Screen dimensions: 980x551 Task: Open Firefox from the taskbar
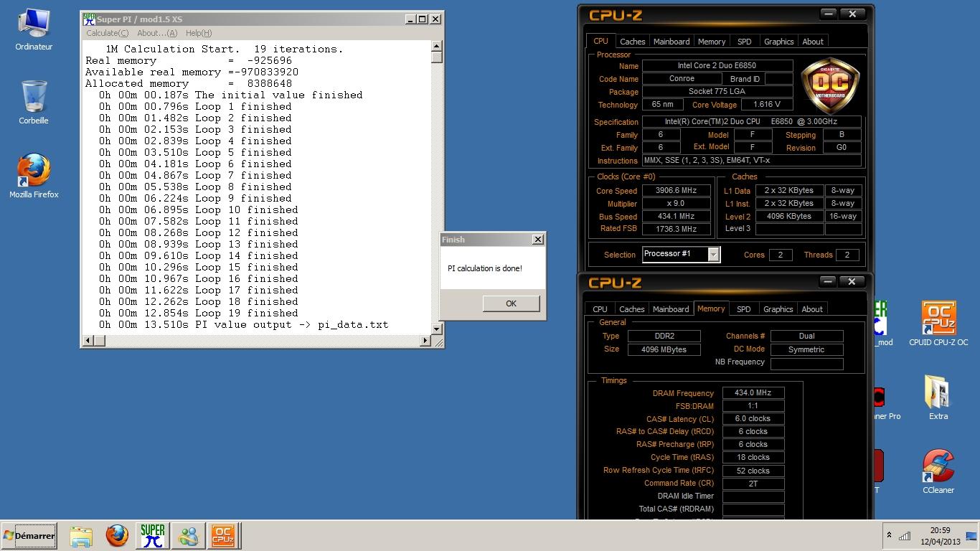click(117, 536)
